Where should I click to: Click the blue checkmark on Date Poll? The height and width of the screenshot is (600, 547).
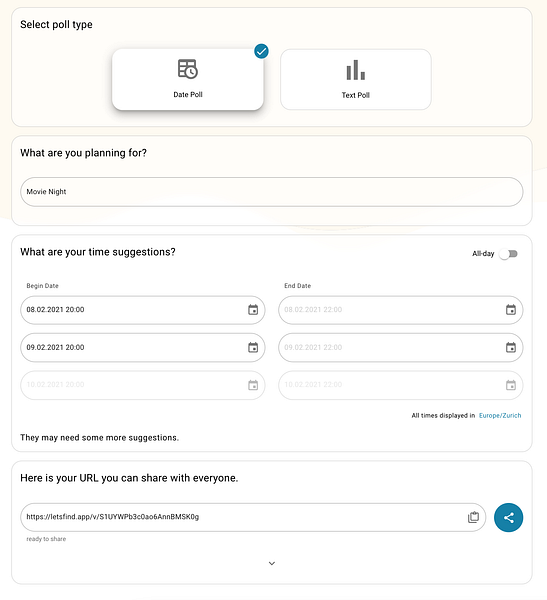pyautogui.click(x=261, y=51)
